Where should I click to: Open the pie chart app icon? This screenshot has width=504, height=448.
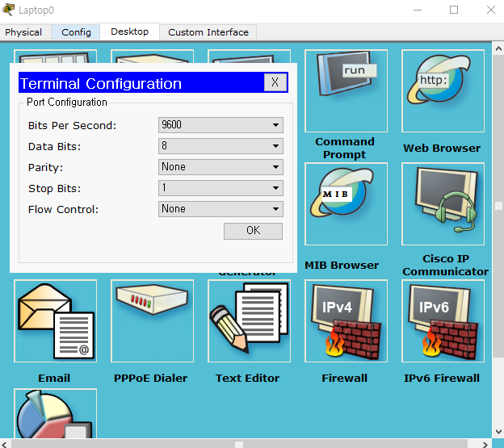click(55, 413)
